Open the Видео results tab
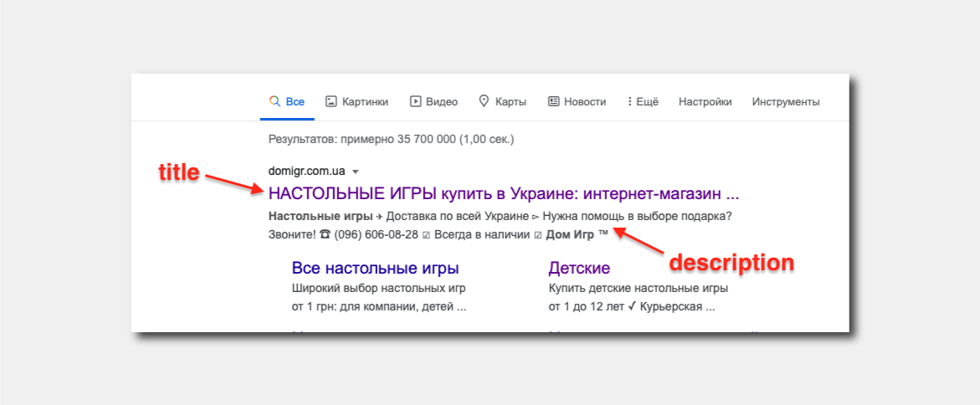This screenshot has height=405, width=980. click(434, 101)
